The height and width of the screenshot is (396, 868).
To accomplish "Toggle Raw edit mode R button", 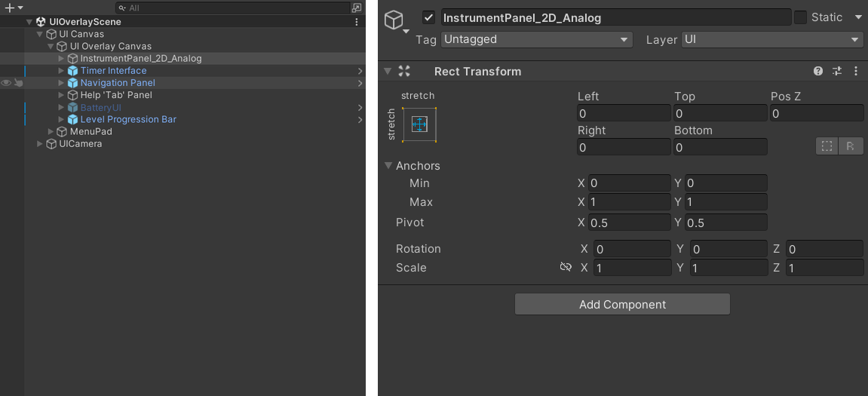I will pos(851,146).
